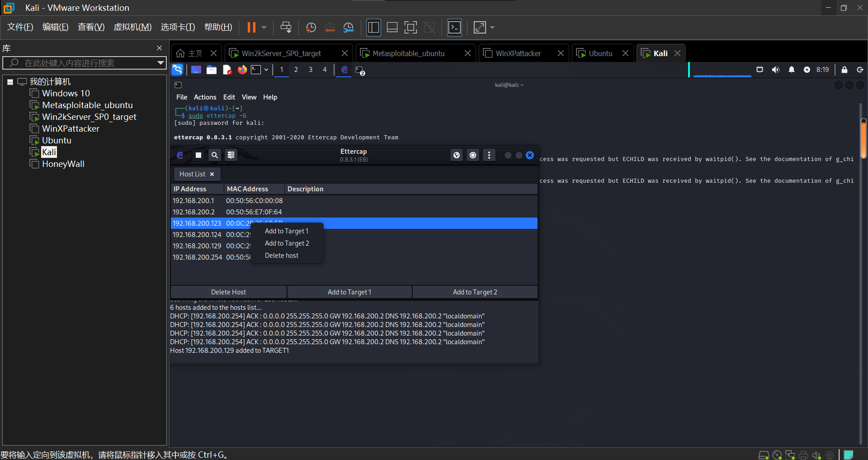
Task: Click Ettercap logo icon in header bar
Action: pyautogui.click(x=180, y=155)
